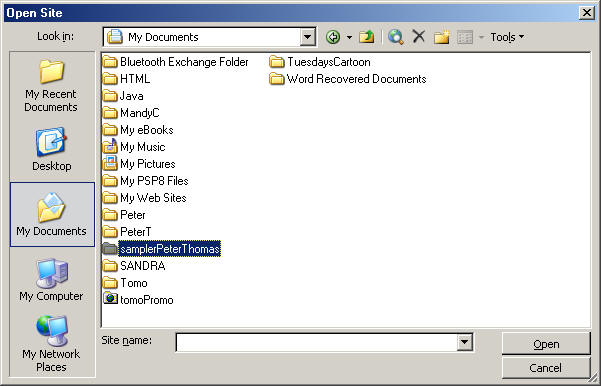
Task: Click the Search the Web icon
Action: [395, 37]
